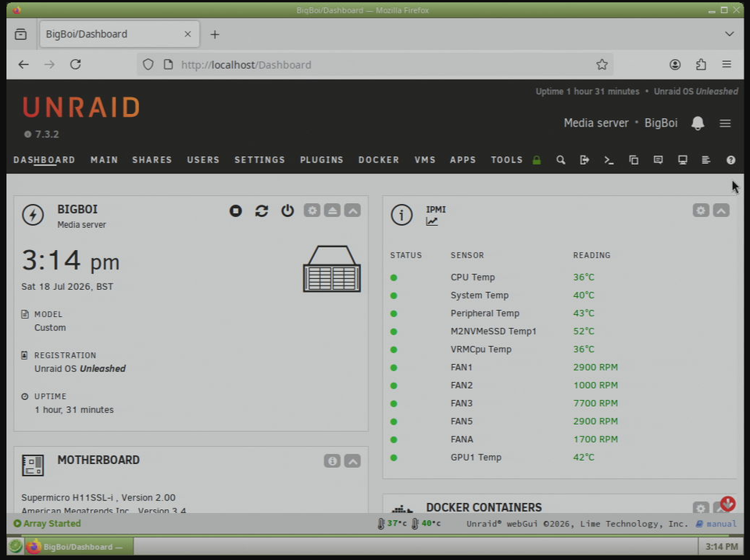750x560 pixels.
Task: Open the Users tab
Action: point(203,160)
